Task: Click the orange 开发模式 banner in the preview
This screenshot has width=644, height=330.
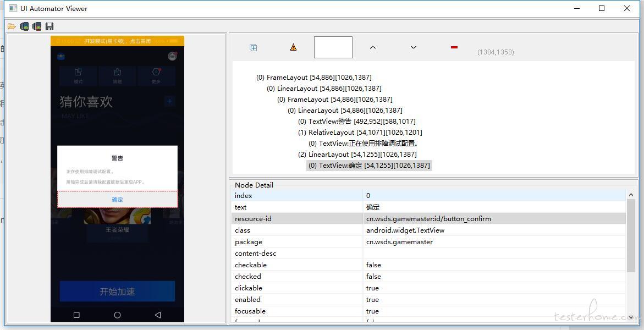Action: coord(118,41)
